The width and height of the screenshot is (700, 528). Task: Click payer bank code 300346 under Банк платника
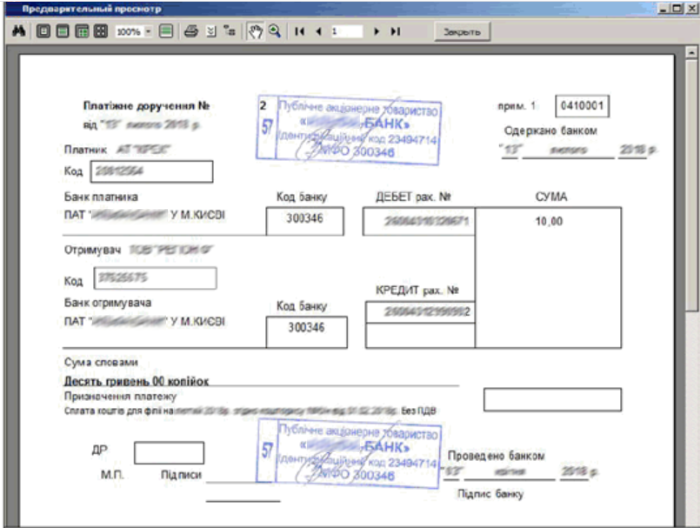[305, 220]
